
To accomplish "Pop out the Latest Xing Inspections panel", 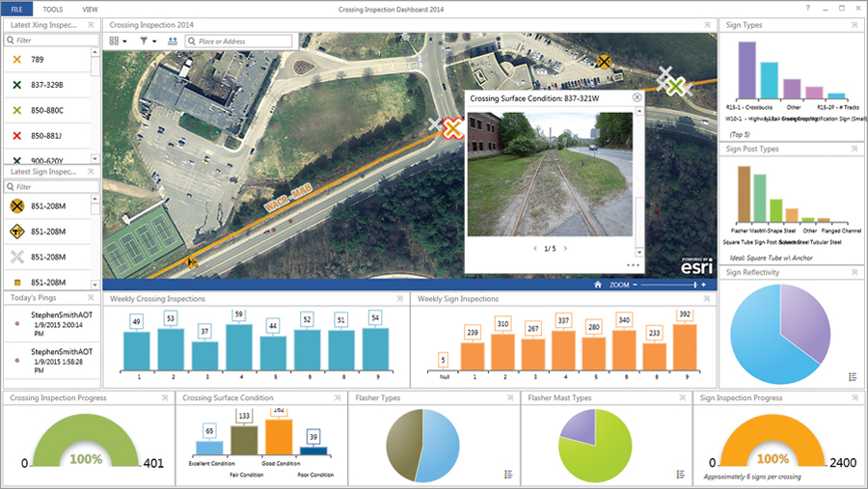I will coord(91,25).
